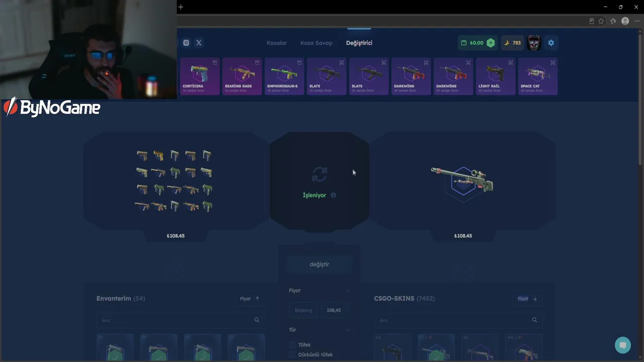Viewport: 644px width, 362px height.
Task: Collapse the Tür filter section
Action: [x=348, y=330]
